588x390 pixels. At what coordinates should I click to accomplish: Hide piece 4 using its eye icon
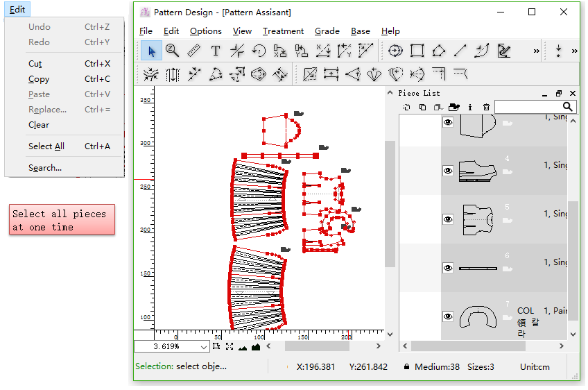pyautogui.click(x=448, y=171)
